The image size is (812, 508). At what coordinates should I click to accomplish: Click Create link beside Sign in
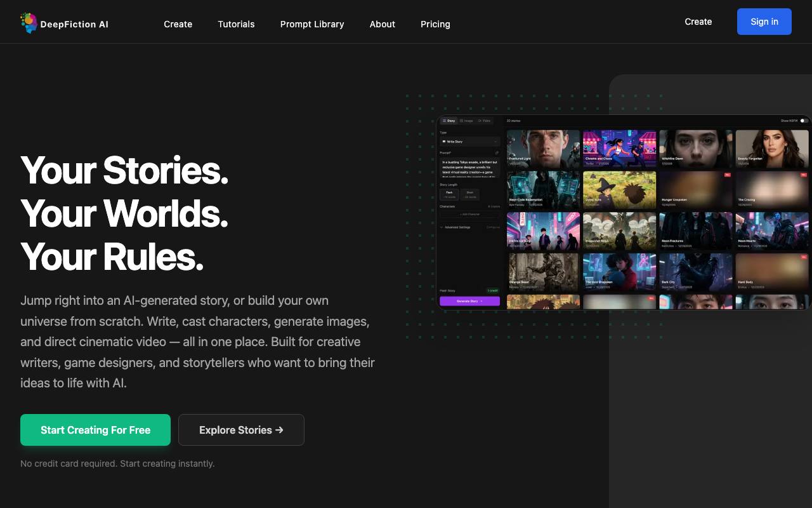(698, 22)
